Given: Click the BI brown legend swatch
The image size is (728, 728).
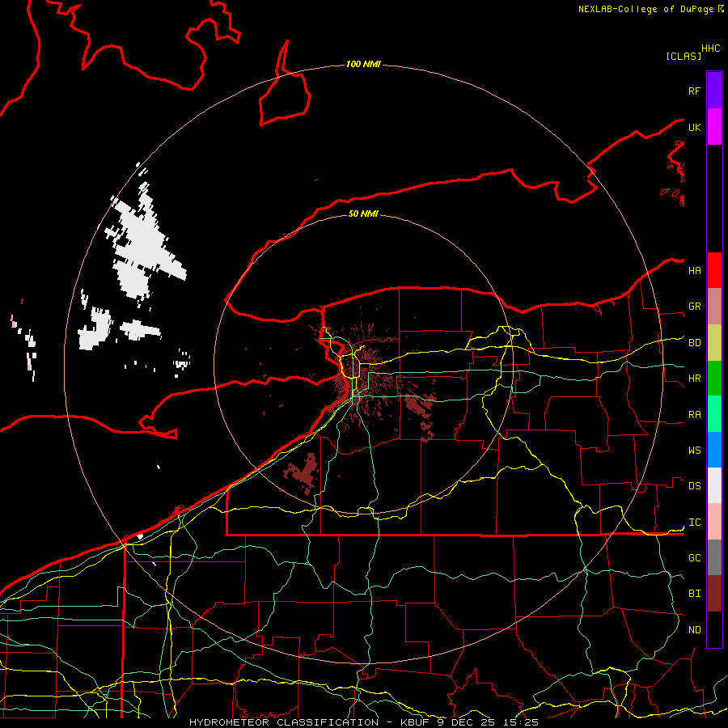Looking at the screenshot, I should tap(714, 594).
